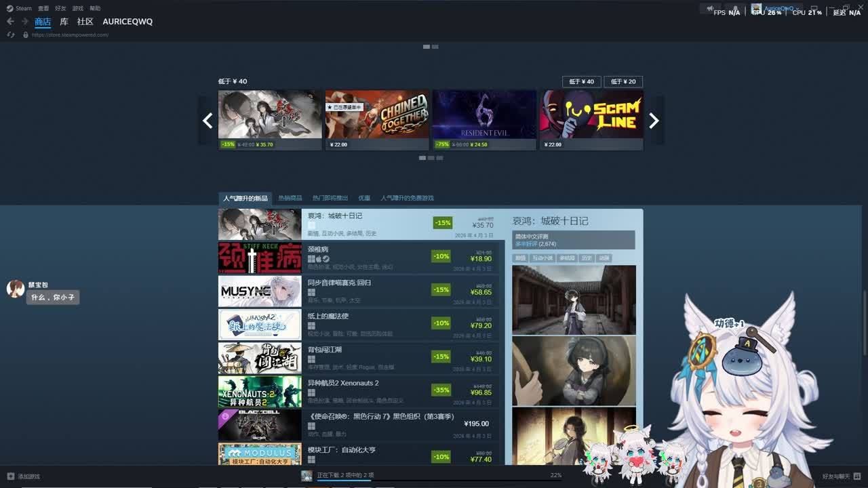
Task: Open the Scam Line carousel card
Action: (591, 120)
